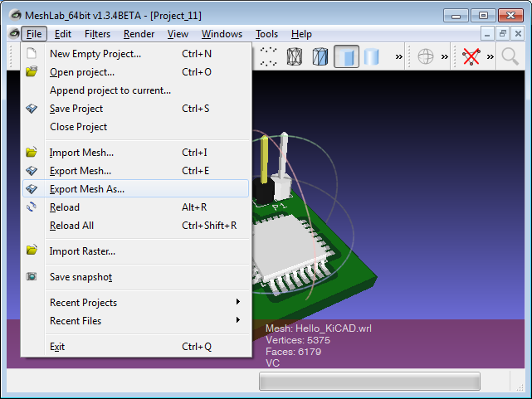Restore down the Project_11 sub-window
Image resolution: width=532 pixels, height=399 pixels.
[503, 34]
